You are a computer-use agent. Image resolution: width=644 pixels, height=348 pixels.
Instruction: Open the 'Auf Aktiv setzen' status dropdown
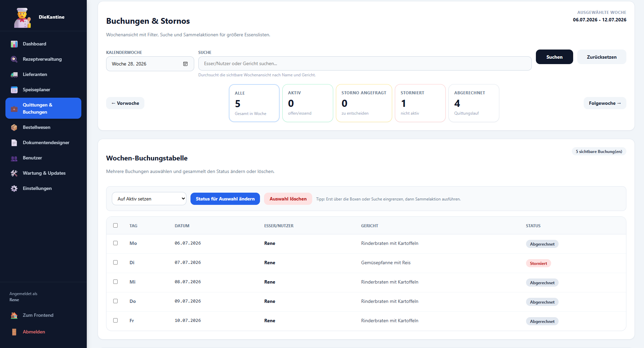click(149, 199)
